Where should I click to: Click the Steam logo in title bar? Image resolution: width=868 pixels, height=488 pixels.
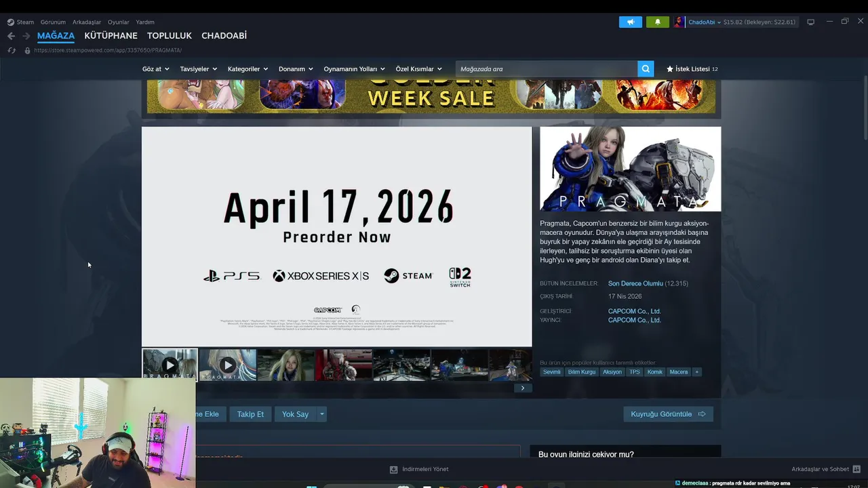tap(10, 22)
